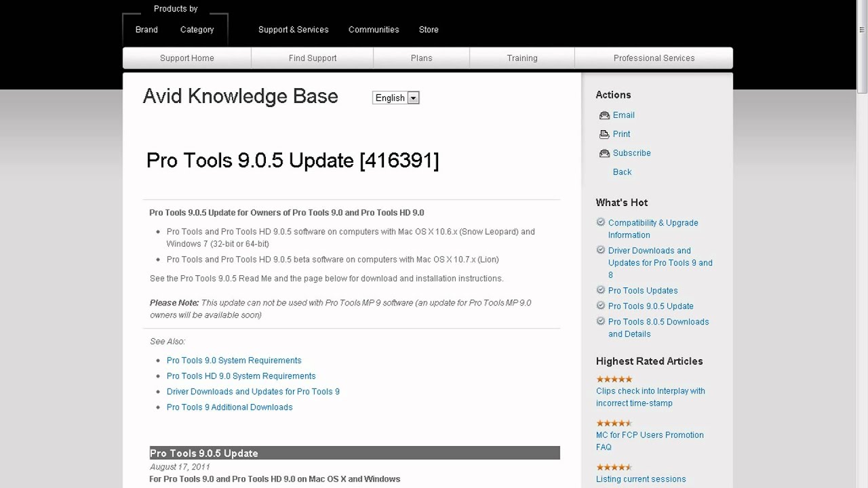868x488 pixels.
Task: Click the Email envelope icon
Action: point(604,115)
